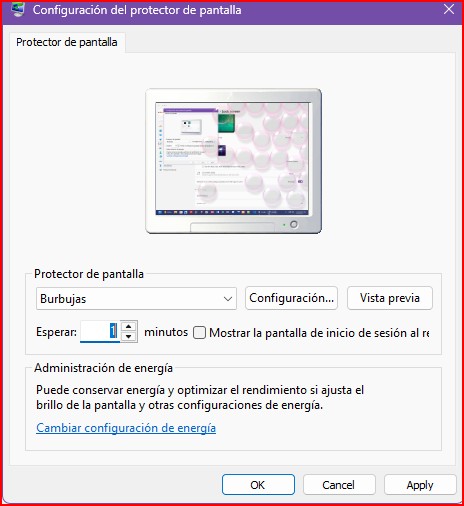The image size is (464, 506).
Task: Click the Esperar label beside the minutes field
Action: pos(56,332)
